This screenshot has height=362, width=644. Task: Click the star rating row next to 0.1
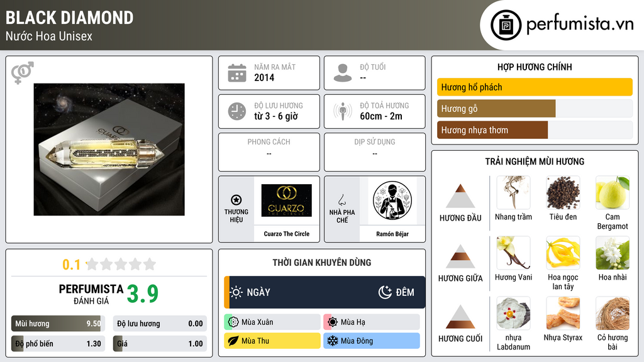pyautogui.click(x=121, y=264)
